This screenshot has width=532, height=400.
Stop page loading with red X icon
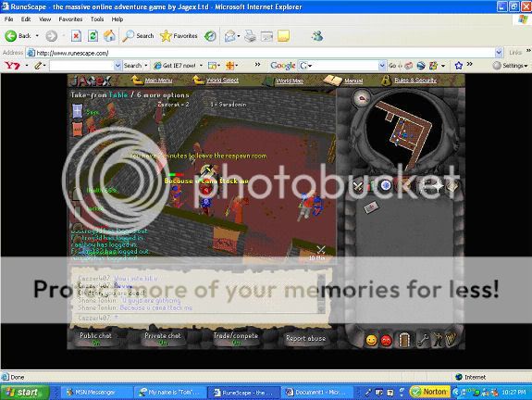[76, 36]
